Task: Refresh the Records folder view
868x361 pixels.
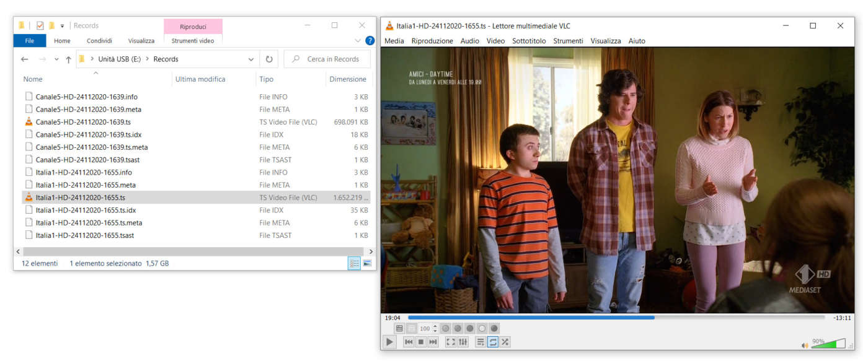Action: pos(269,59)
